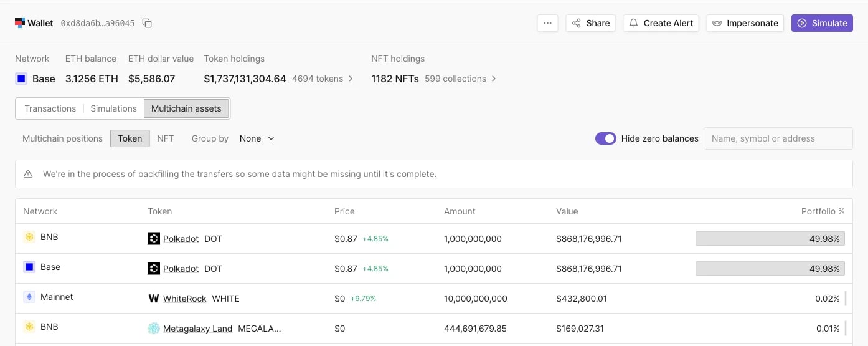Image resolution: width=868 pixels, height=346 pixels.
Task: Click the 49.98% portfolio bar in the Base row
Action: pyautogui.click(x=770, y=269)
